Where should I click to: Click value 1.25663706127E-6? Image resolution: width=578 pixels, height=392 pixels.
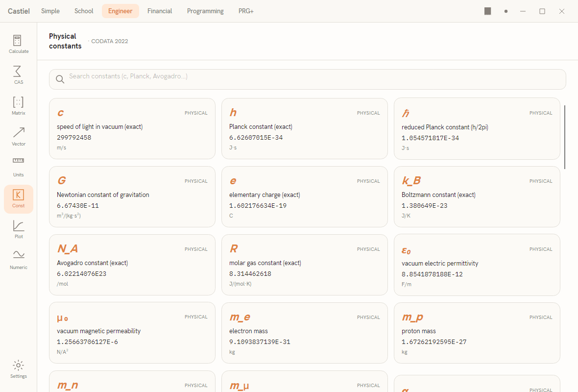(87, 342)
